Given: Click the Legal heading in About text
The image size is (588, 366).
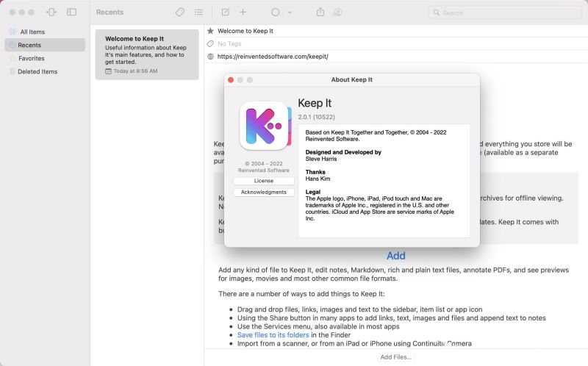Looking at the screenshot, I should [x=313, y=192].
